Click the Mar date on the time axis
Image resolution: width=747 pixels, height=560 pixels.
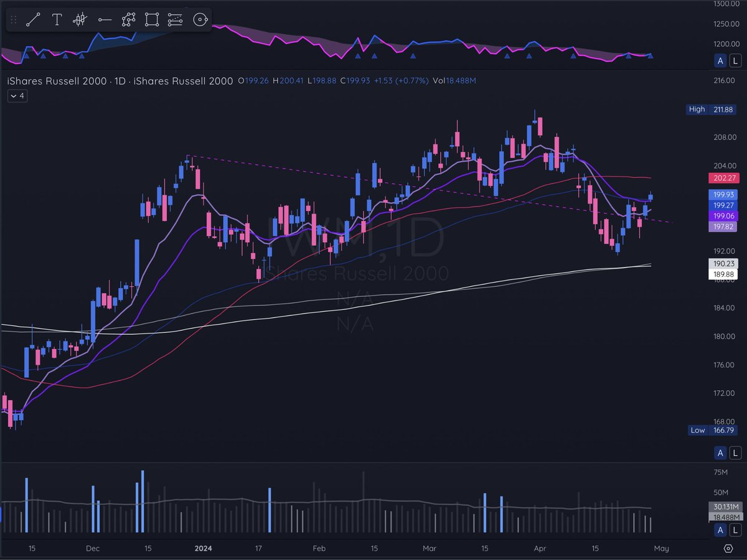click(x=430, y=548)
